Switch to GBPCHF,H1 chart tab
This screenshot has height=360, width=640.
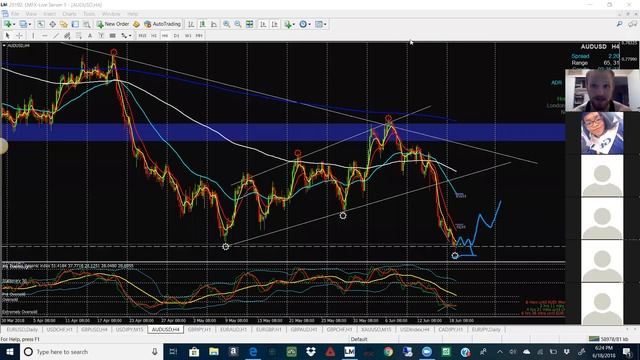(339, 329)
